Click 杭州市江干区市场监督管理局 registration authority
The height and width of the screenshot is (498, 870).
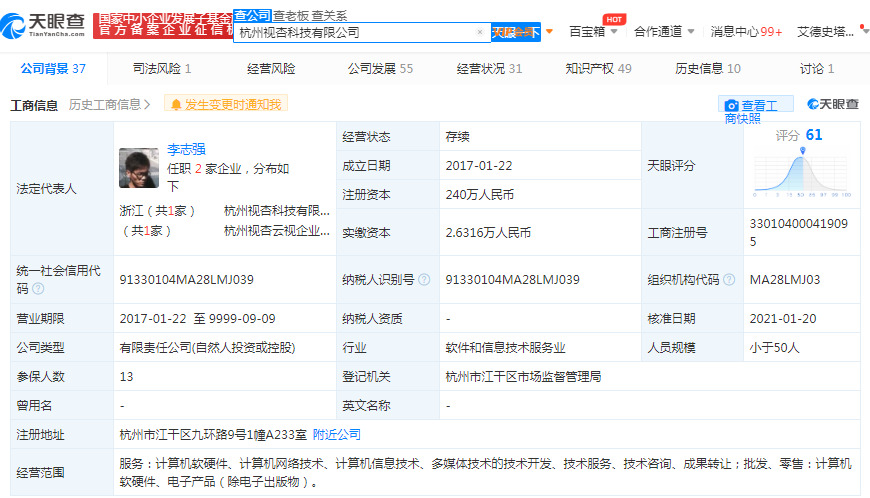pyautogui.click(x=523, y=377)
